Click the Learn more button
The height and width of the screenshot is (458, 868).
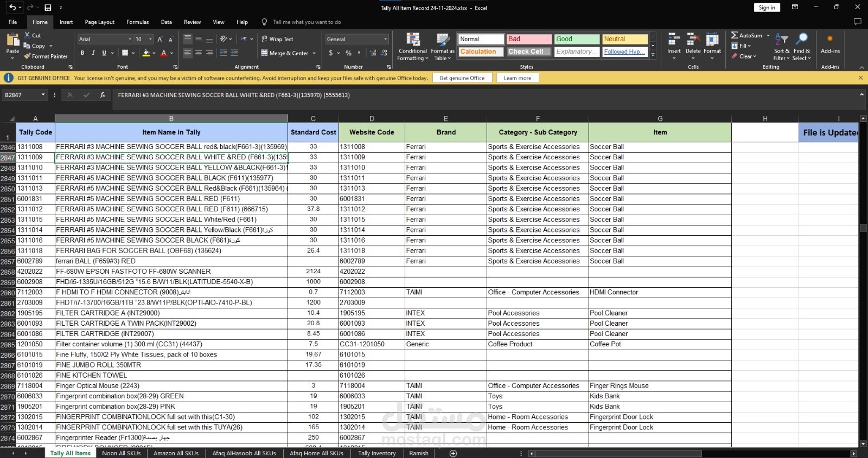click(518, 78)
